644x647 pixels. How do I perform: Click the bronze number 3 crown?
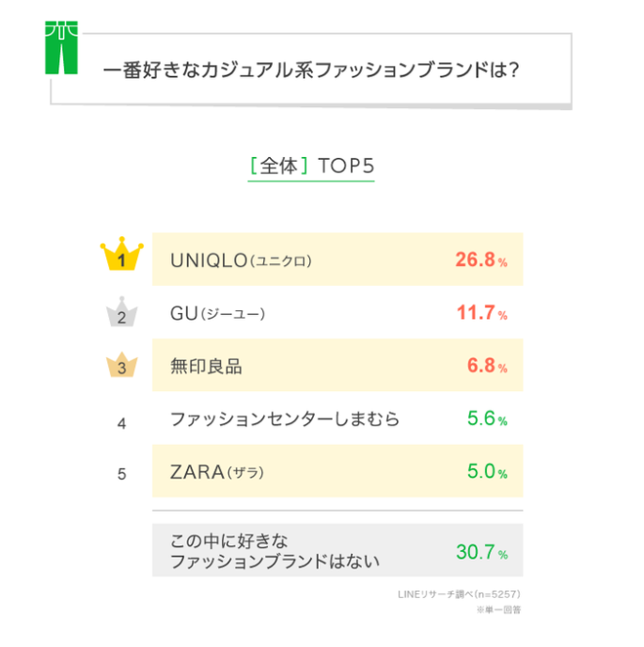pos(121,365)
